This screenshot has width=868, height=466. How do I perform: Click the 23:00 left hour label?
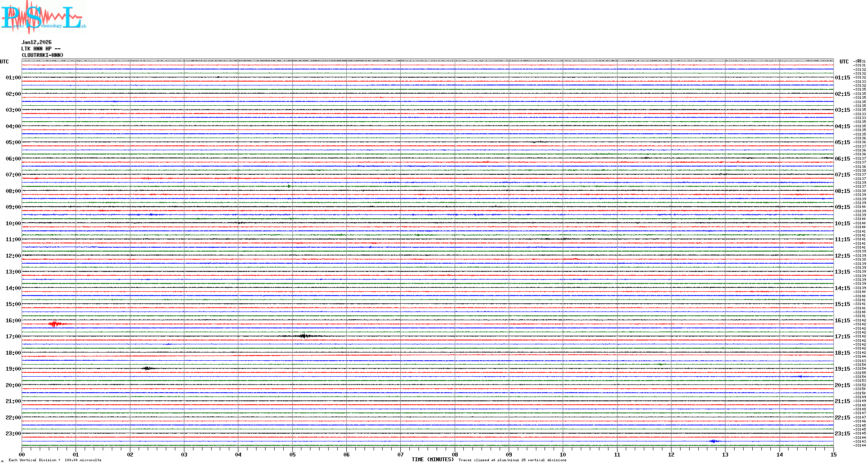[13, 434]
